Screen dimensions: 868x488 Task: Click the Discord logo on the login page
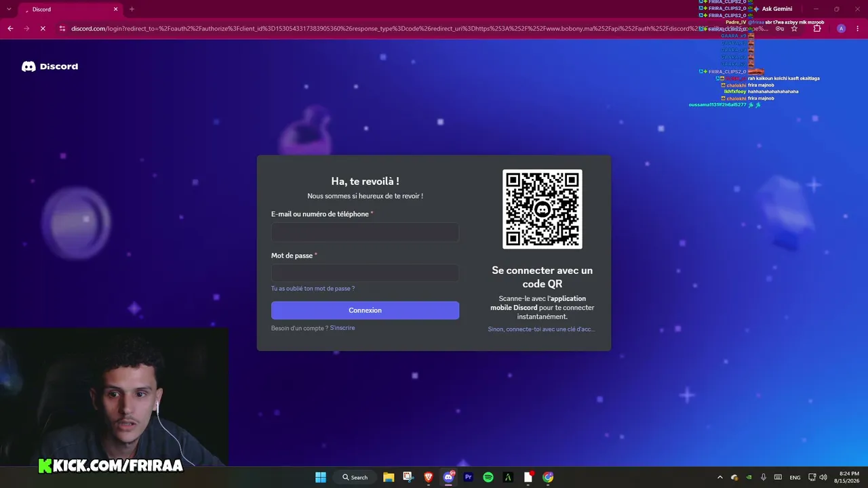50,66
